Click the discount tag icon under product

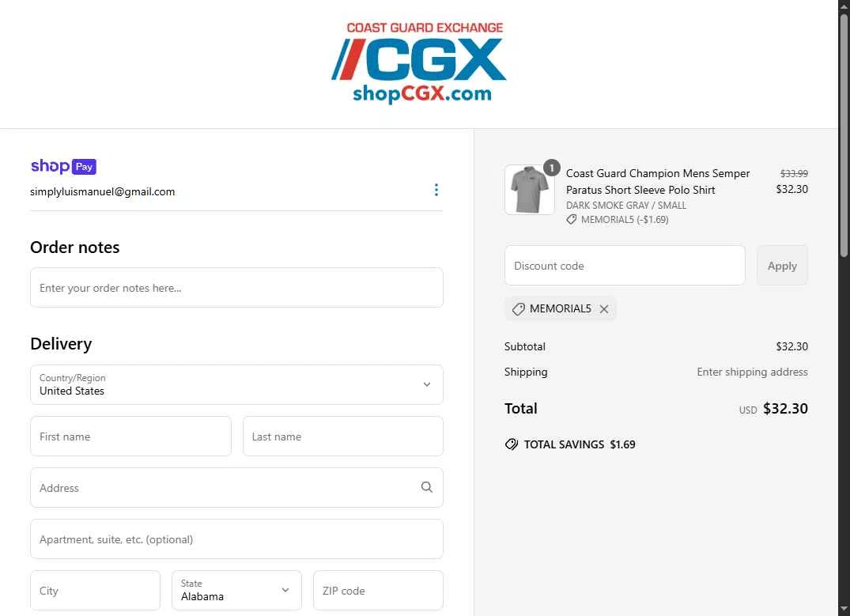click(572, 220)
